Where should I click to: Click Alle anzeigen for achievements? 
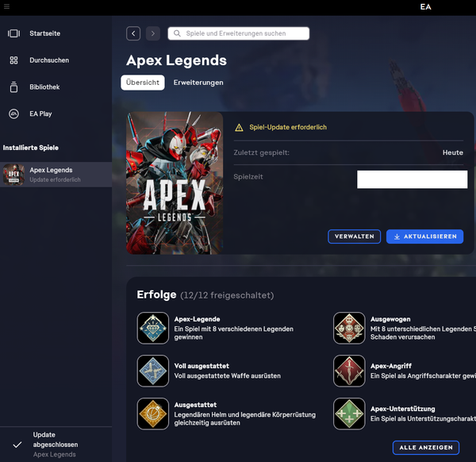tap(426, 448)
